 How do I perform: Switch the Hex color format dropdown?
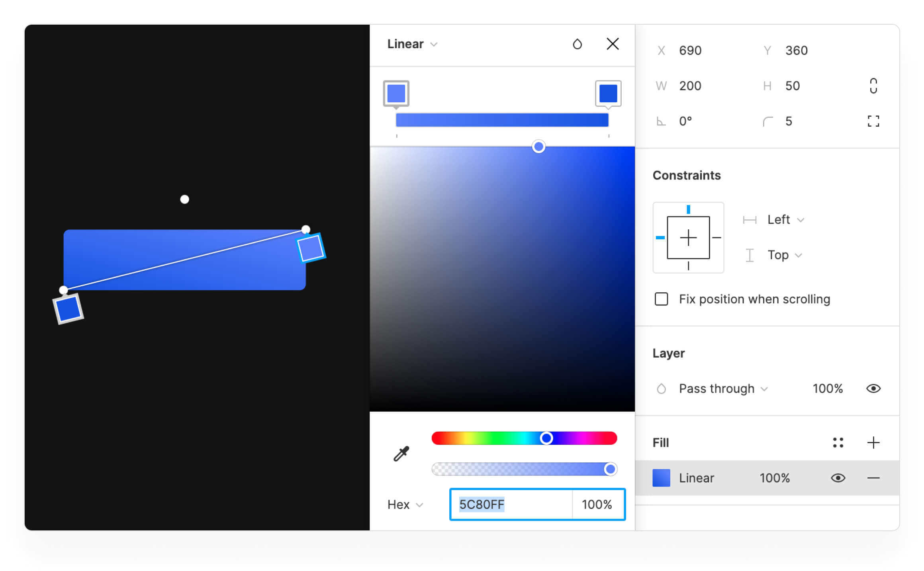pyautogui.click(x=405, y=505)
